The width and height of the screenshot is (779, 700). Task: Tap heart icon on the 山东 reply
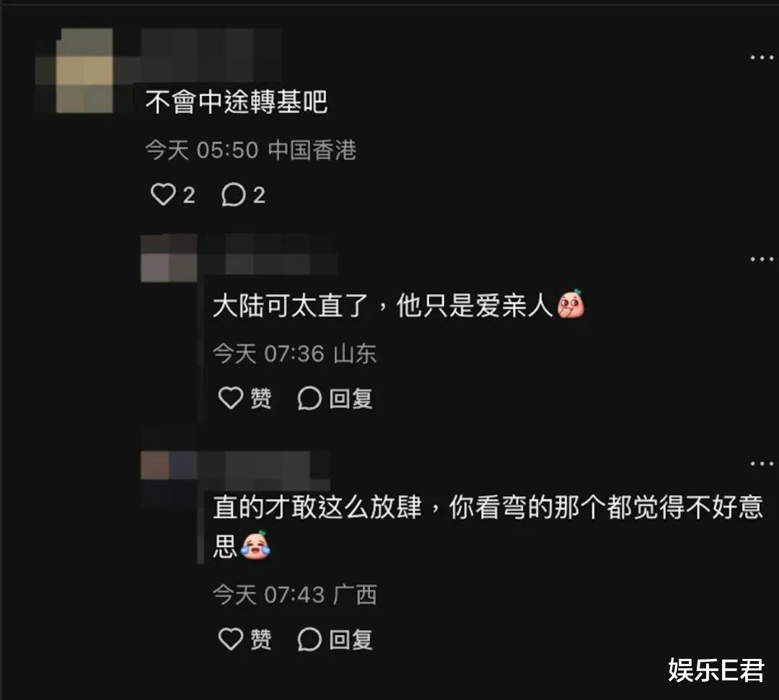(231, 398)
